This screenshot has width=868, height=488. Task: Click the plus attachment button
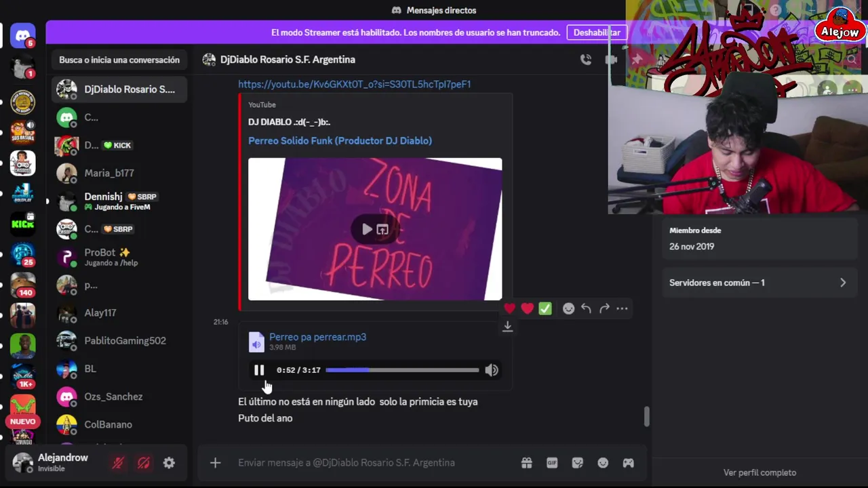(x=215, y=463)
